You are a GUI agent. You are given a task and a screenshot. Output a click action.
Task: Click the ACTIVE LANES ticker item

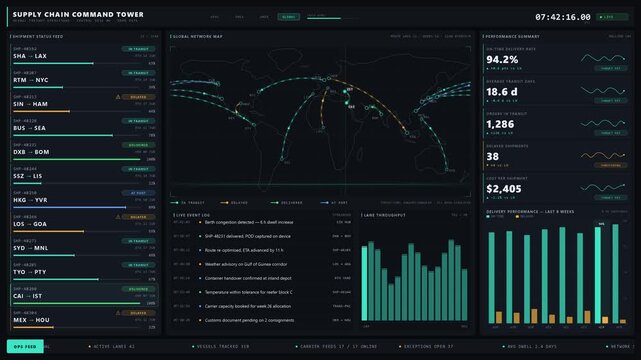tap(112, 347)
